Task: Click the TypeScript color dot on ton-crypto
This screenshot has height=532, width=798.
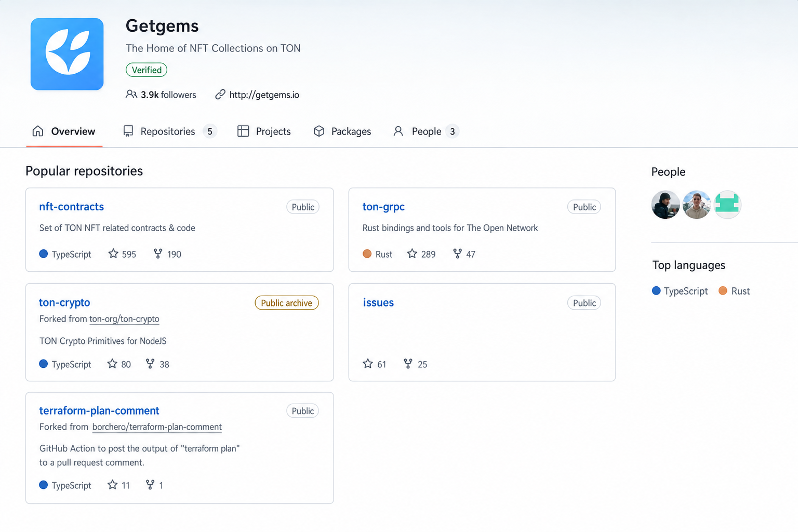Action: click(x=44, y=364)
